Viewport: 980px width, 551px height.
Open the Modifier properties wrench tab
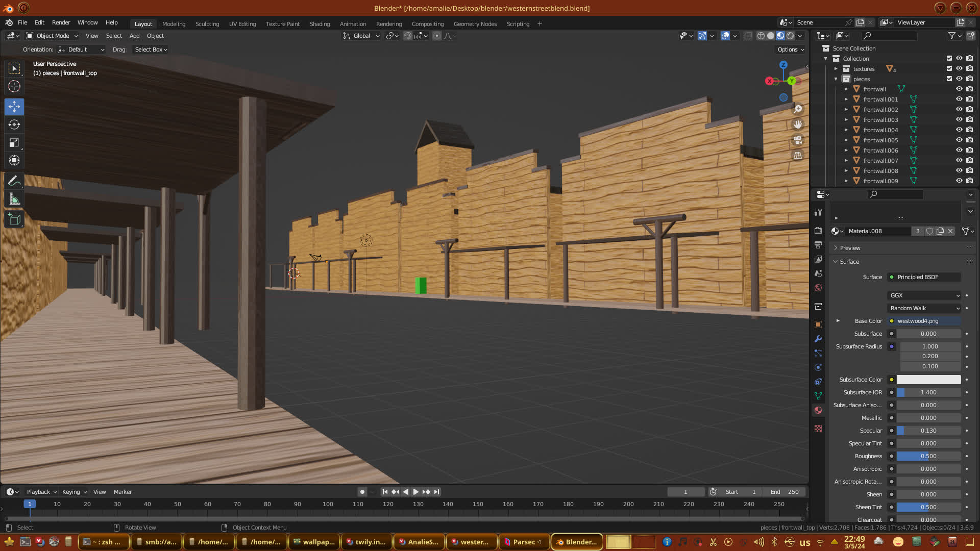[x=818, y=339]
